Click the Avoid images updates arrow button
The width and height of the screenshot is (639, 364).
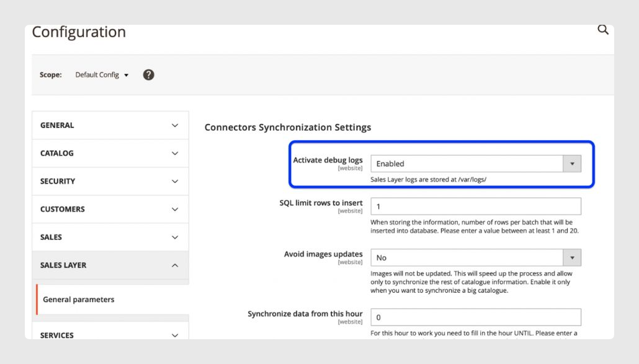coord(572,258)
